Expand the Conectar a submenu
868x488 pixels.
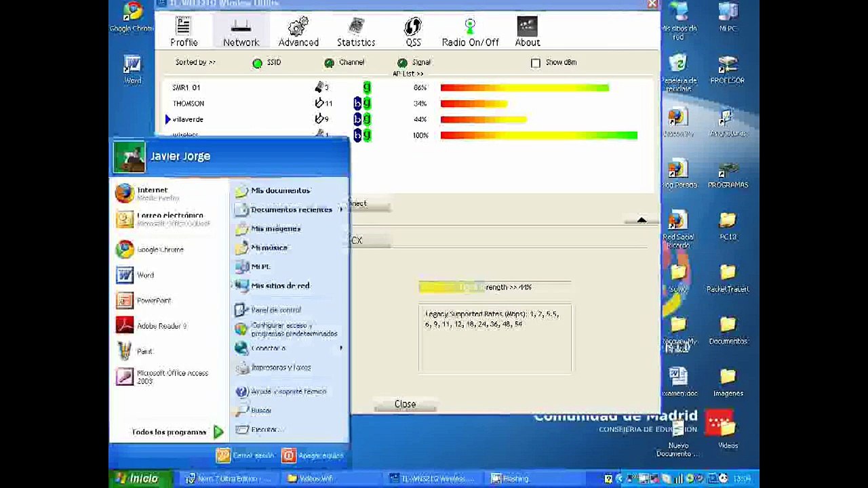point(289,348)
